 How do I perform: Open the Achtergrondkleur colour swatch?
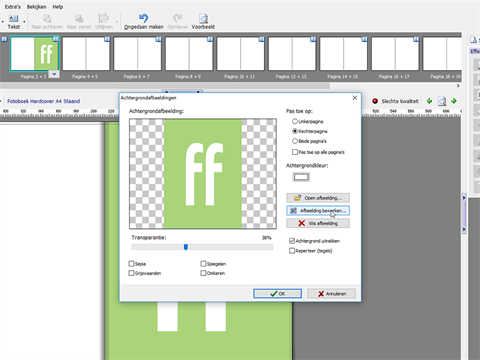point(301,177)
